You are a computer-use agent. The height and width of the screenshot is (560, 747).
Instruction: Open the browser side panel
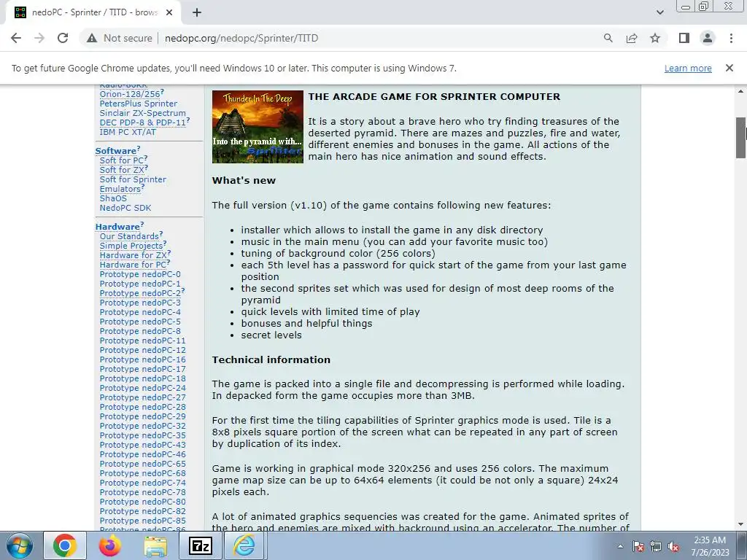pyautogui.click(x=684, y=38)
